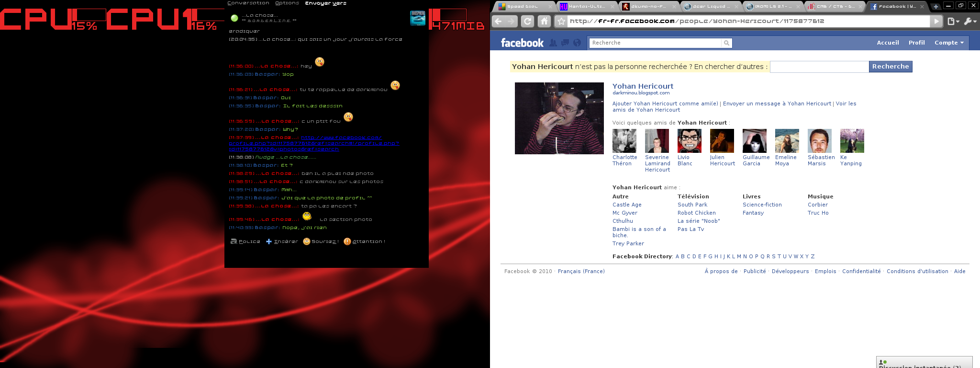Open a new browser tab with plus button
Screen dimensions: 980x368
pos(936,6)
